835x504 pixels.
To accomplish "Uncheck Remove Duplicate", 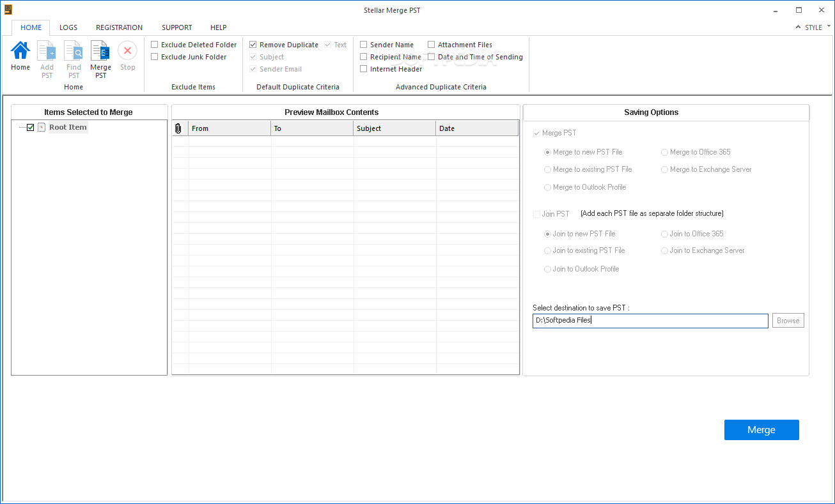I will click(x=253, y=45).
